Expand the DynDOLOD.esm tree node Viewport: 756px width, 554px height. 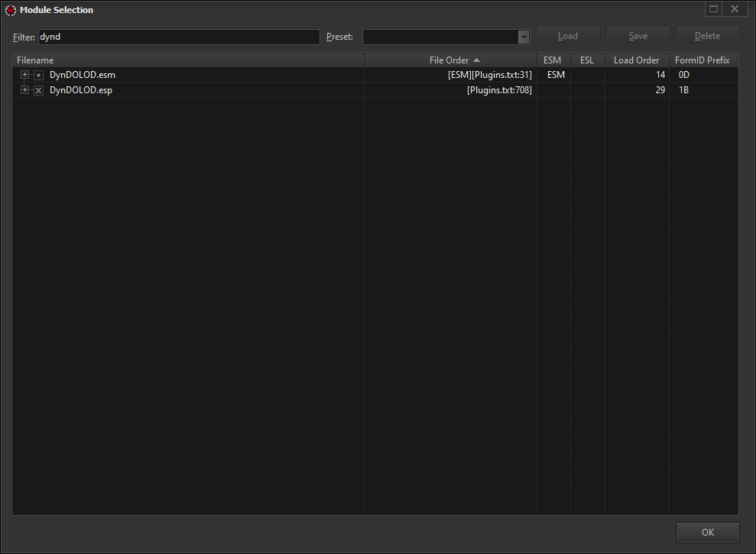(24, 75)
